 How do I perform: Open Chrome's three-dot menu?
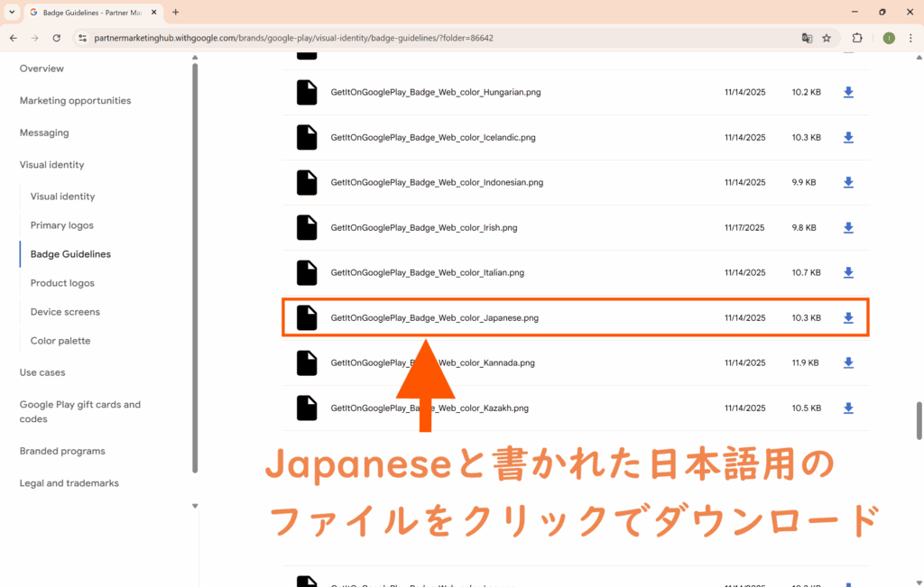click(910, 38)
